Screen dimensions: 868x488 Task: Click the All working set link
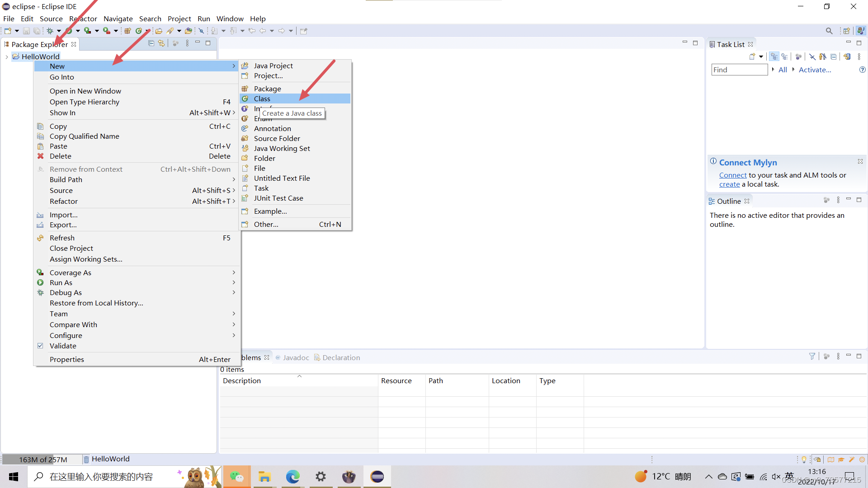pos(783,70)
